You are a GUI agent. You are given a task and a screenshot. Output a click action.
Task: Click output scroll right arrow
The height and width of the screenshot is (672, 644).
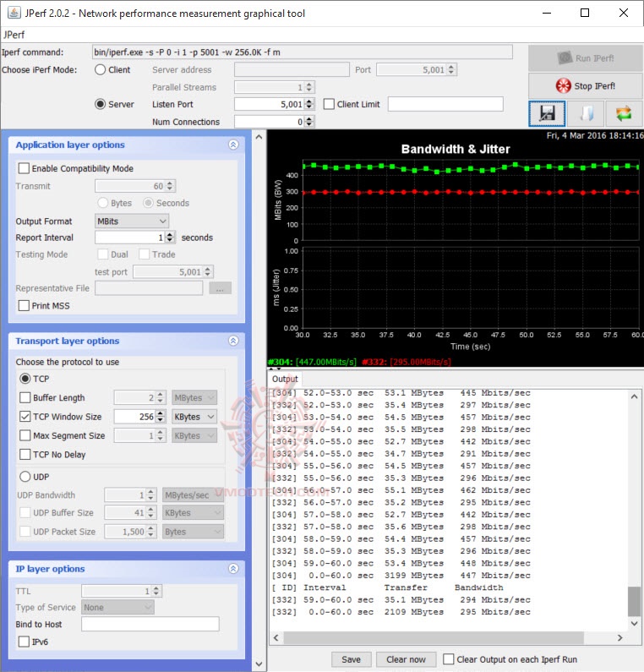pyautogui.click(x=619, y=637)
